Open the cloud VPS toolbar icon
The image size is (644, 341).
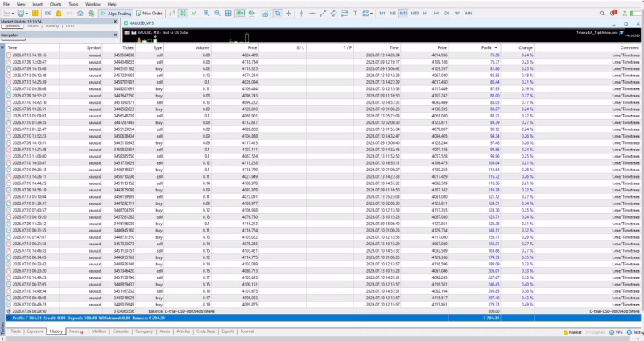tap(80, 13)
